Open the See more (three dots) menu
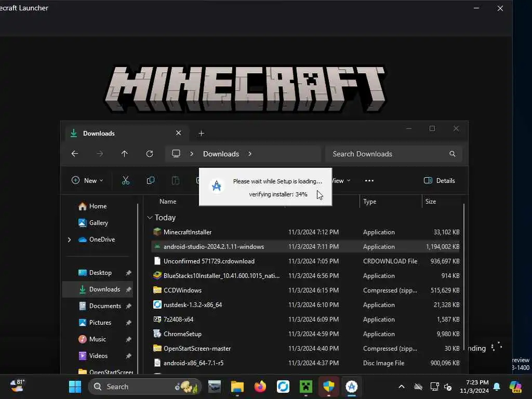The height and width of the screenshot is (399, 532). 369,180
